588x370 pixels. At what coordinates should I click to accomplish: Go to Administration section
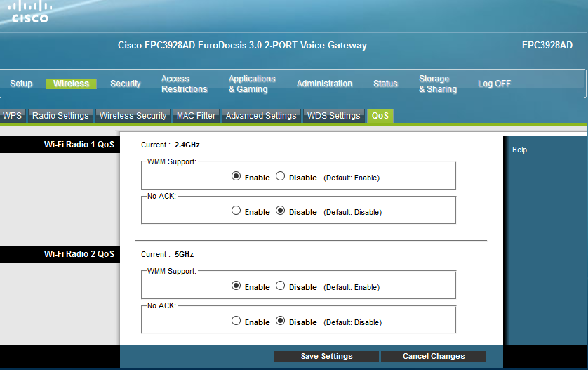pyautogui.click(x=324, y=84)
